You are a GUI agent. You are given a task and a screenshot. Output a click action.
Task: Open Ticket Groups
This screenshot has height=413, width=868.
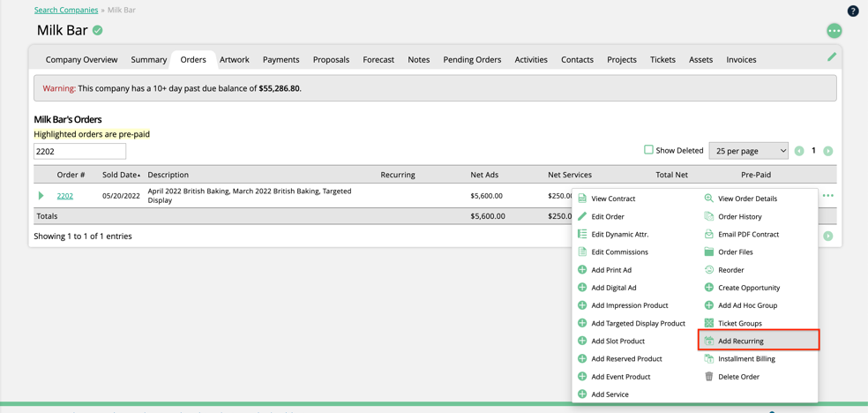(739, 323)
